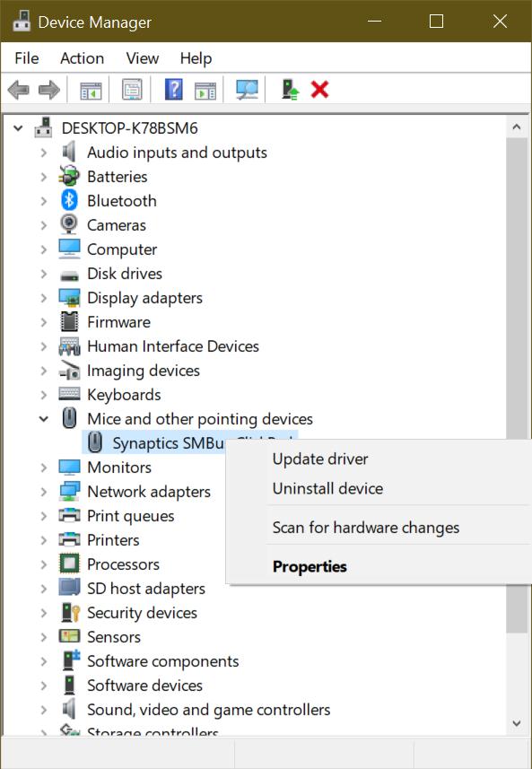Screen dimensions: 532x769
Task: Click the Device Manager title bar icon
Action: [22, 22]
